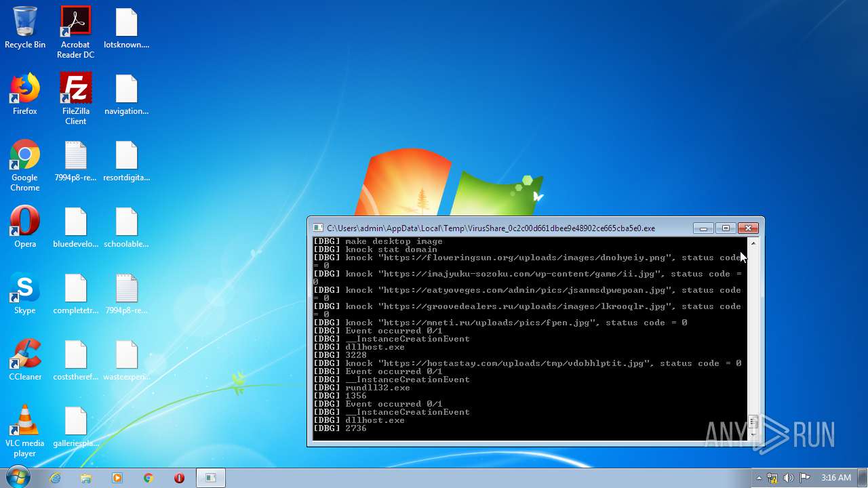The height and width of the screenshot is (488, 868).
Task: Click the eatyoveges.com URL line
Action: pos(528,294)
